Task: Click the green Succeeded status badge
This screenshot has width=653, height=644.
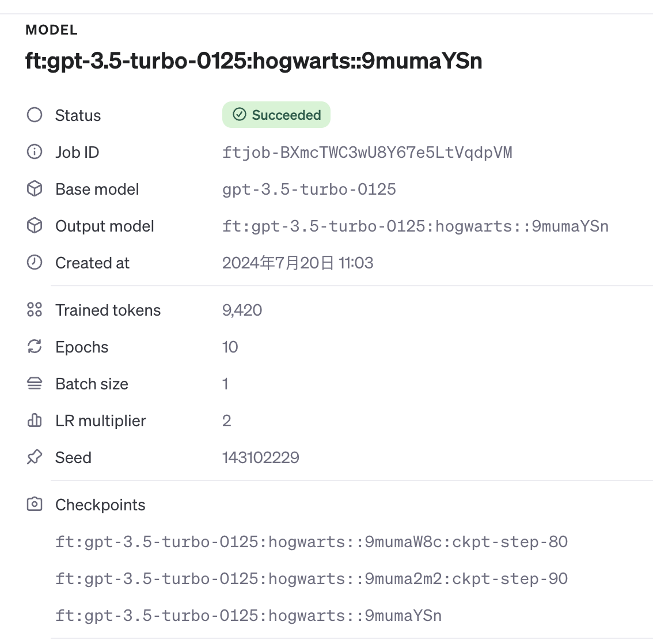Action: (x=276, y=115)
